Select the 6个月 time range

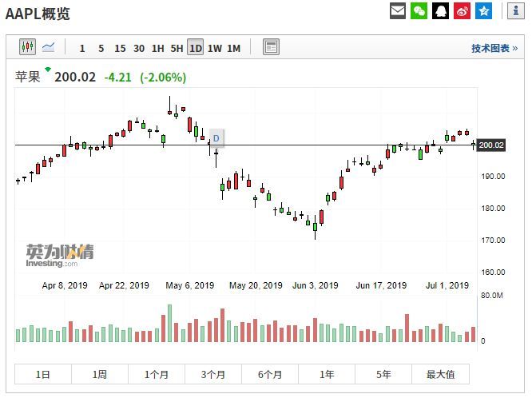[x=270, y=374]
